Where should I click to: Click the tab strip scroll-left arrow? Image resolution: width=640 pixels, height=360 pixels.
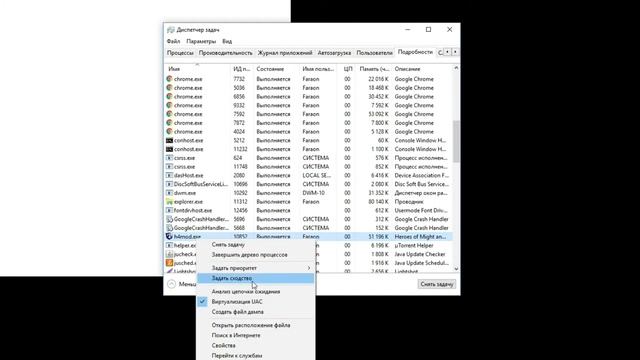point(447,52)
